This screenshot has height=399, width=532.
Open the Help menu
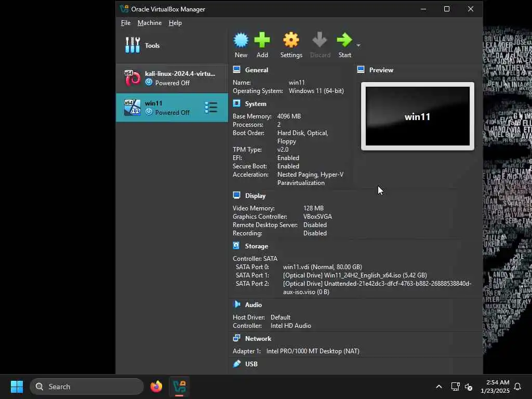point(175,23)
